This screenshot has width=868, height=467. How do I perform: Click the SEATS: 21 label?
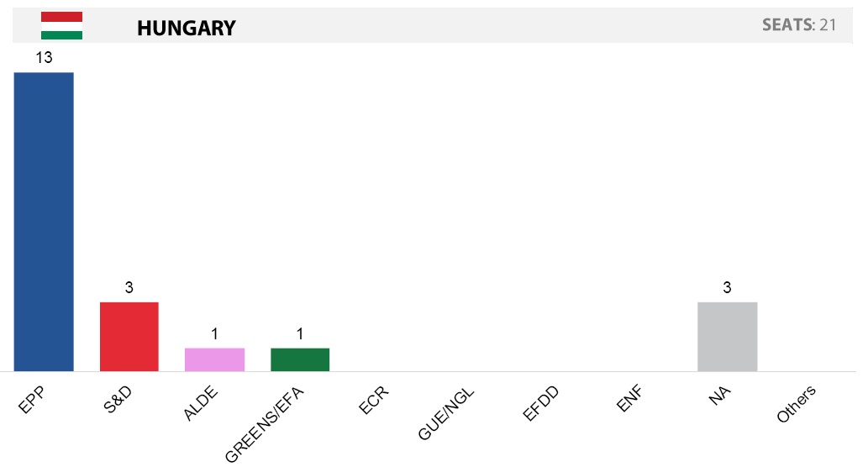coord(799,25)
